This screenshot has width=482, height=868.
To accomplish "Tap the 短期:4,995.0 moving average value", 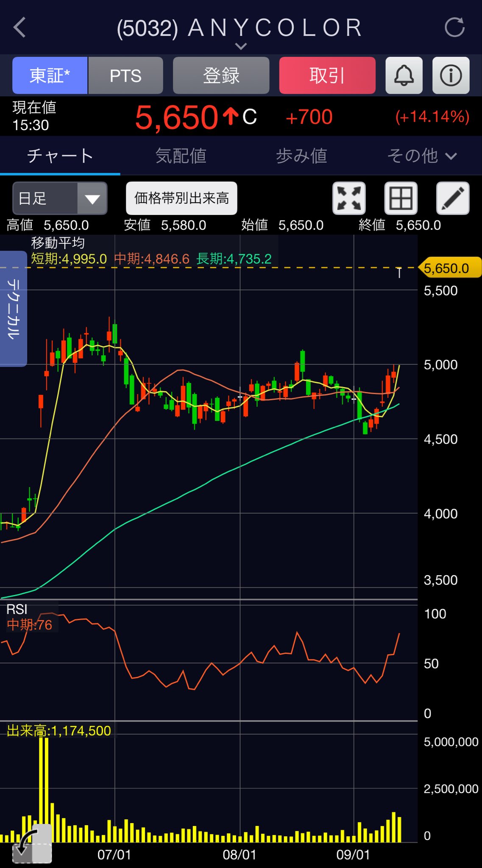I will coord(69,259).
